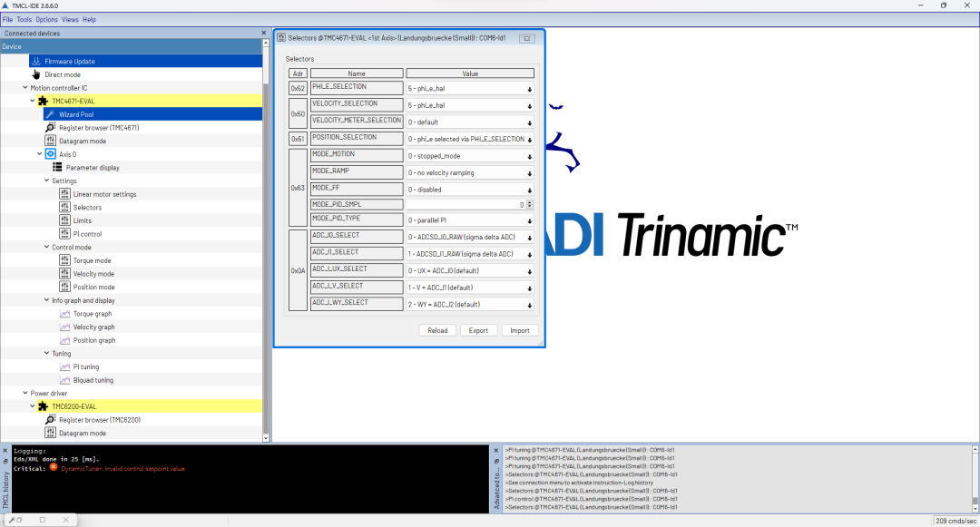The image size is (980, 527).
Task: Click the Reload button in Selectors
Action: (437, 330)
